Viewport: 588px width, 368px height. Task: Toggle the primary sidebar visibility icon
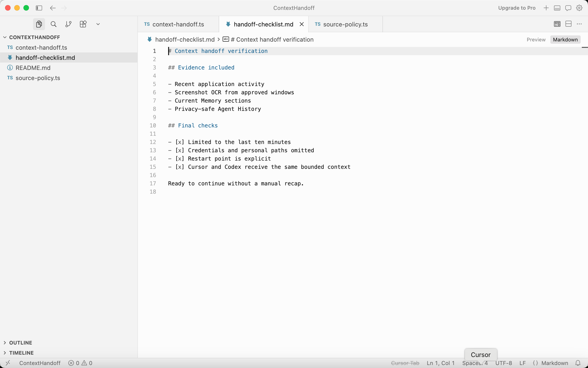(x=39, y=8)
